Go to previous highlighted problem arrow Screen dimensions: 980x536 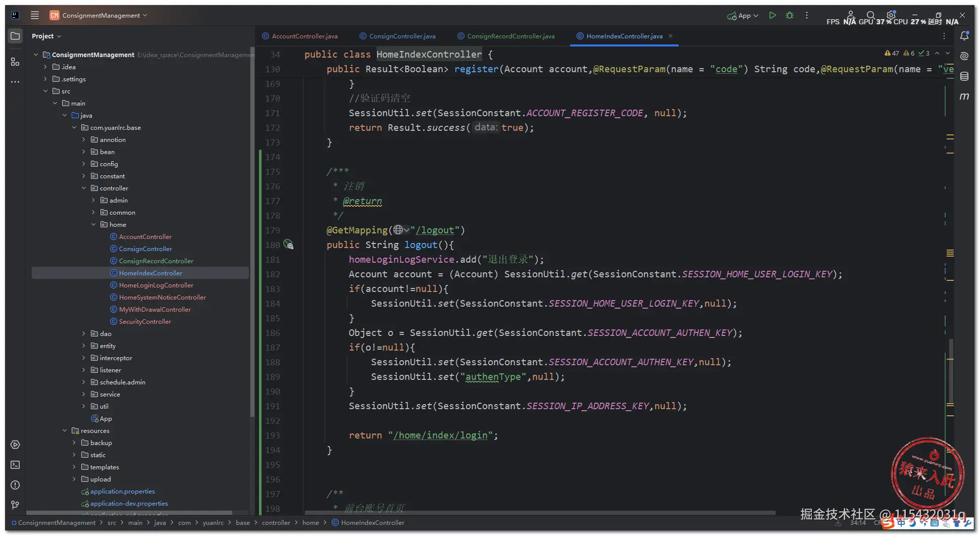pos(937,53)
